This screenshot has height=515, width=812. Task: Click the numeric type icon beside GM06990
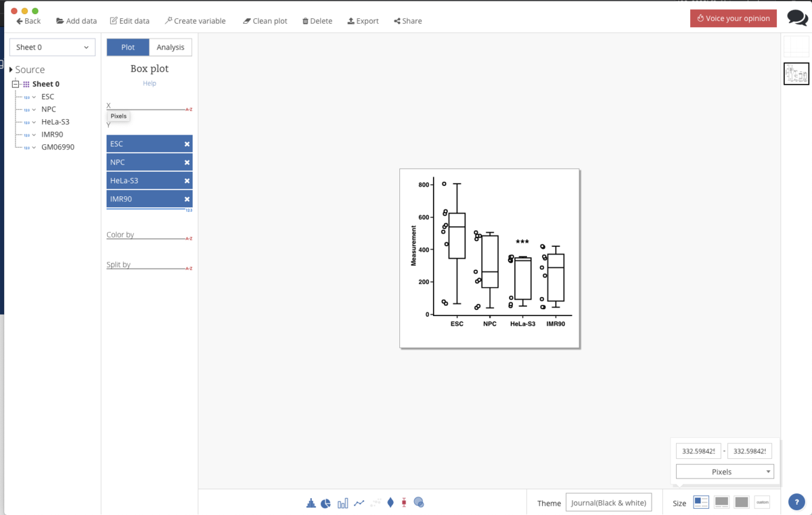[x=26, y=148]
